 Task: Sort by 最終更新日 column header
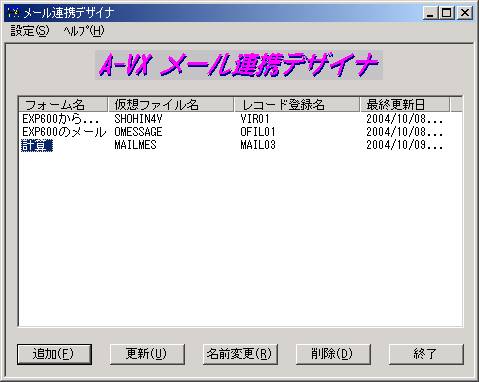pyautogui.click(x=405, y=105)
